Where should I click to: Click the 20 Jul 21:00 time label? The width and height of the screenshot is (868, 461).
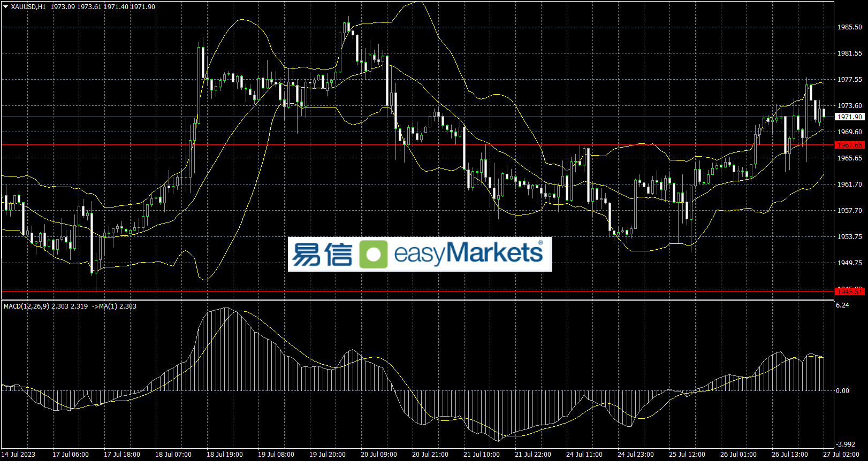[430, 455]
